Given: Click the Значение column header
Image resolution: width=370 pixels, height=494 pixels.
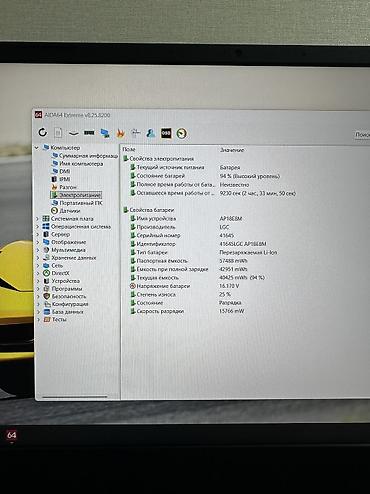Looking at the screenshot, I should click(x=232, y=150).
